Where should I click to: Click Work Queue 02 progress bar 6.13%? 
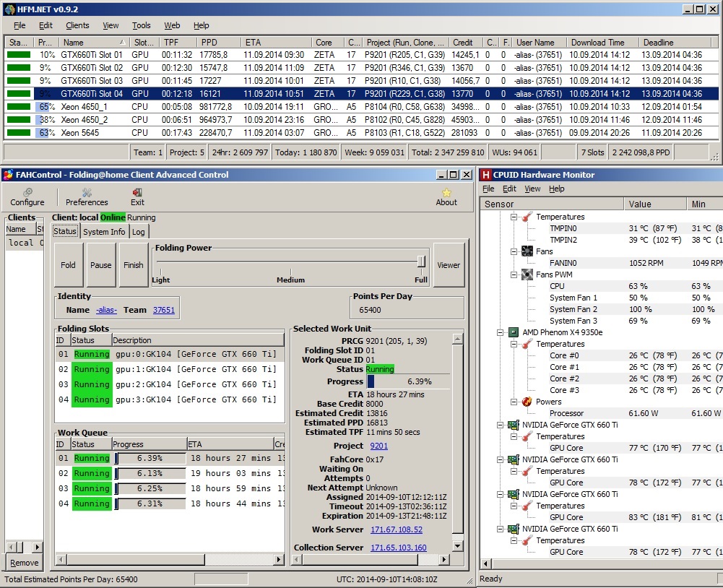click(150, 474)
